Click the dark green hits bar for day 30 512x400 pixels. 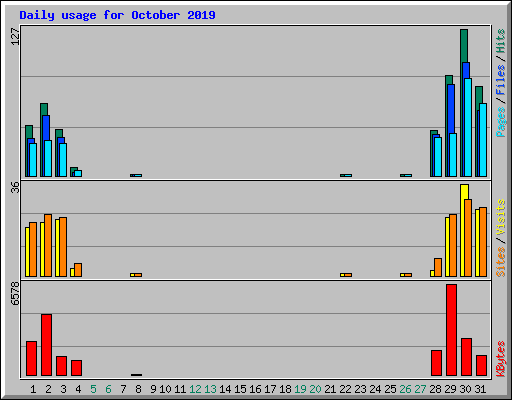pos(464,45)
